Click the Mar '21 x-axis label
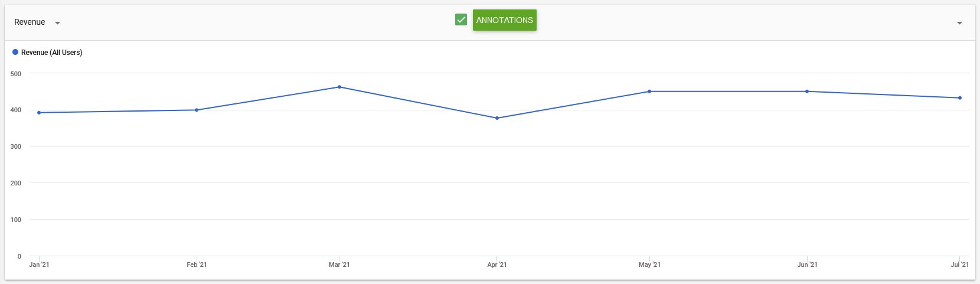Viewport: 980px width, 284px height. 339,265
